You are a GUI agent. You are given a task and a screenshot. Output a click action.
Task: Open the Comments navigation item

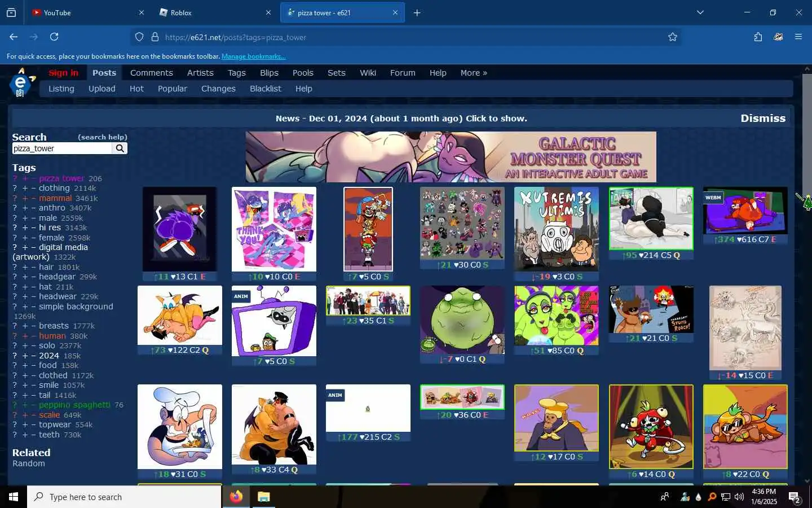[151, 73]
